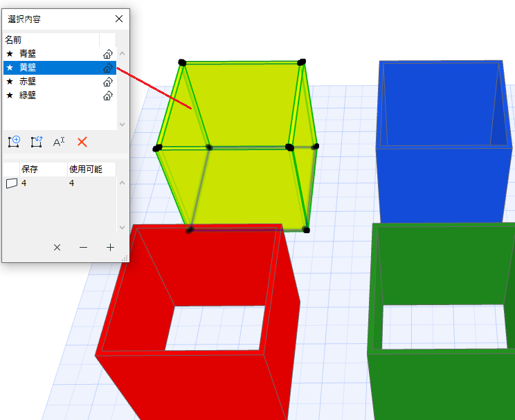The width and height of the screenshot is (515, 420).
Task: Click saved list scroll down arrow
Action: point(123,227)
